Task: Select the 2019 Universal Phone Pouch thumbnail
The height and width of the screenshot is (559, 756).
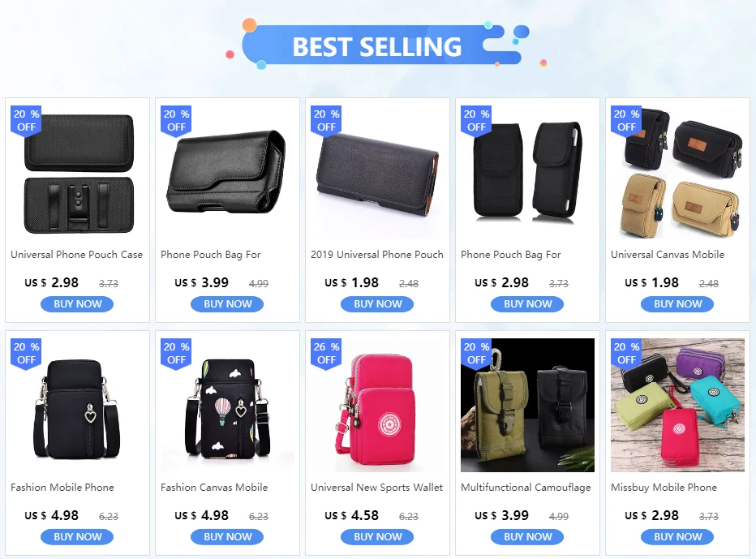Action: pyautogui.click(x=377, y=172)
